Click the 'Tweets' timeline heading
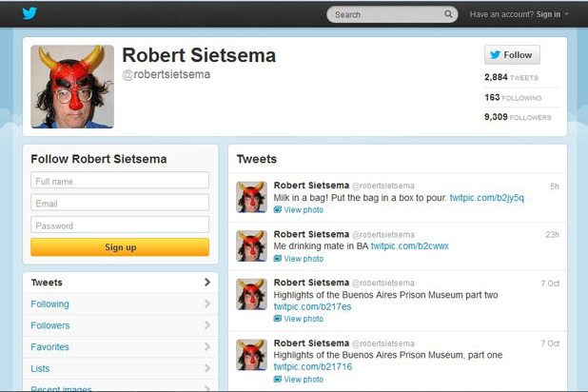Image resolution: width=588 pixels, height=392 pixels. tap(257, 159)
